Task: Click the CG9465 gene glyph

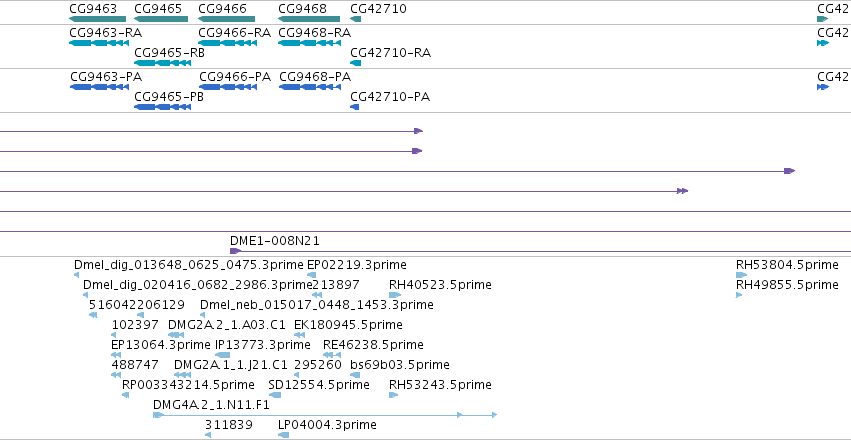Action: point(161,19)
